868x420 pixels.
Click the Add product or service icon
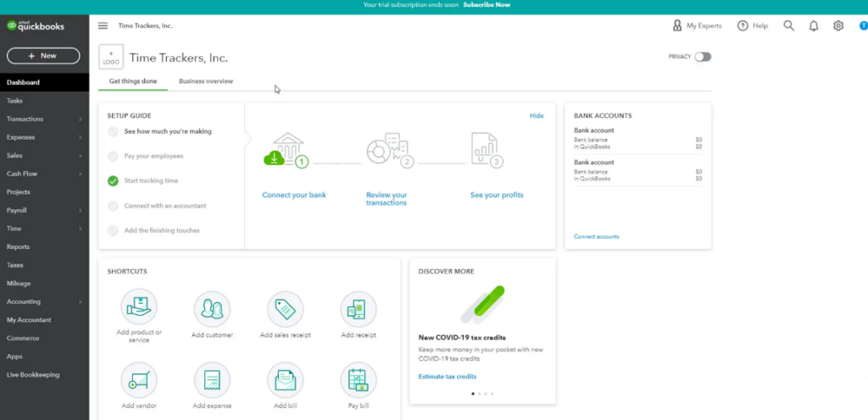pyautogui.click(x=139, y=307)
